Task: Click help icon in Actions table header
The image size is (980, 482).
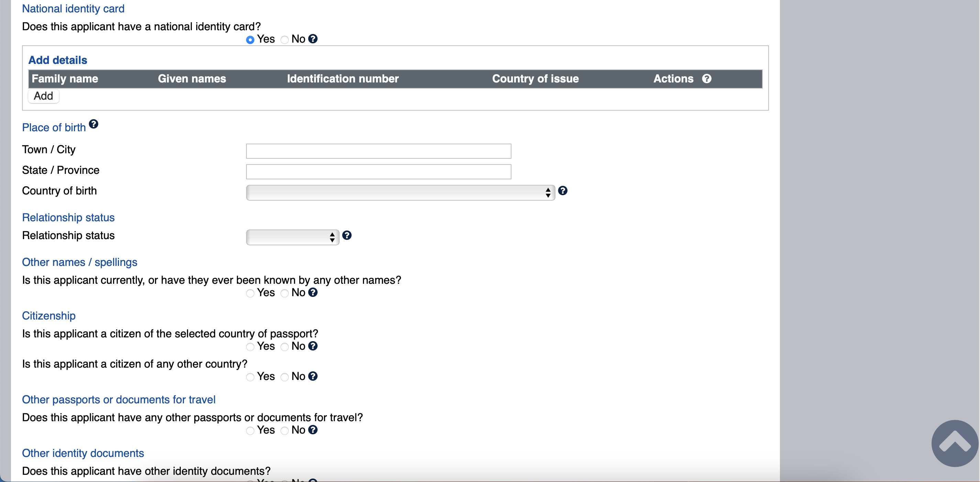Action: coord(706,79)
